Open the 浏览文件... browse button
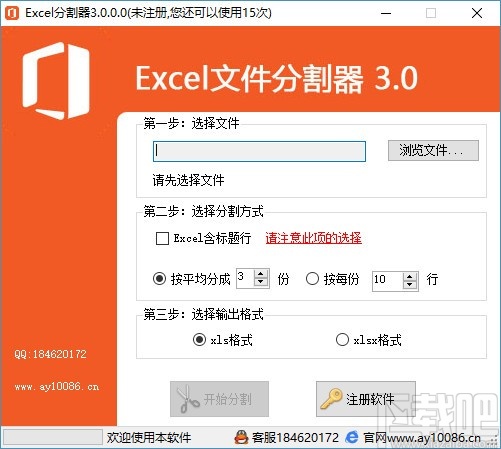This screenshot has height=449, width=501. click(433, 150)
